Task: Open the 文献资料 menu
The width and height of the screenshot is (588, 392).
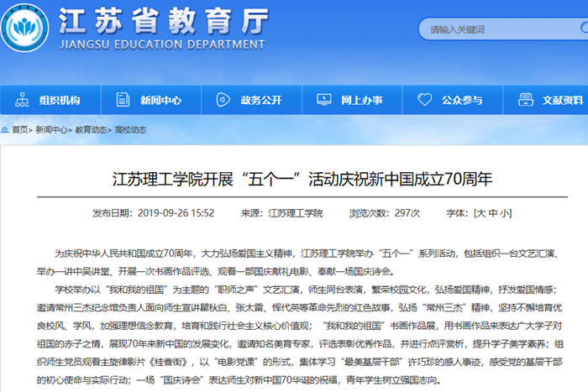Action: click(x=546, y=100)
